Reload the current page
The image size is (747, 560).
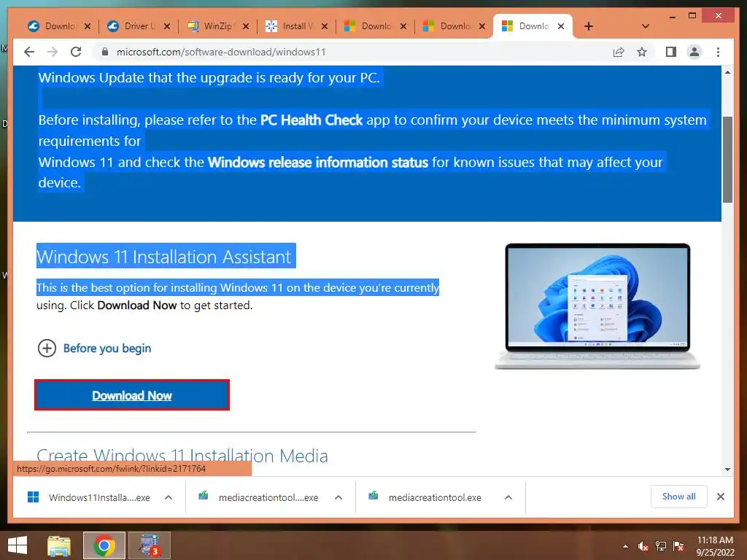coord(76,52)
